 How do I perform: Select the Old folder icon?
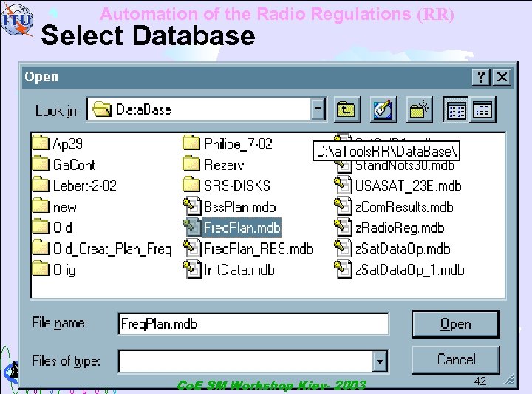[x=41, y=227]
